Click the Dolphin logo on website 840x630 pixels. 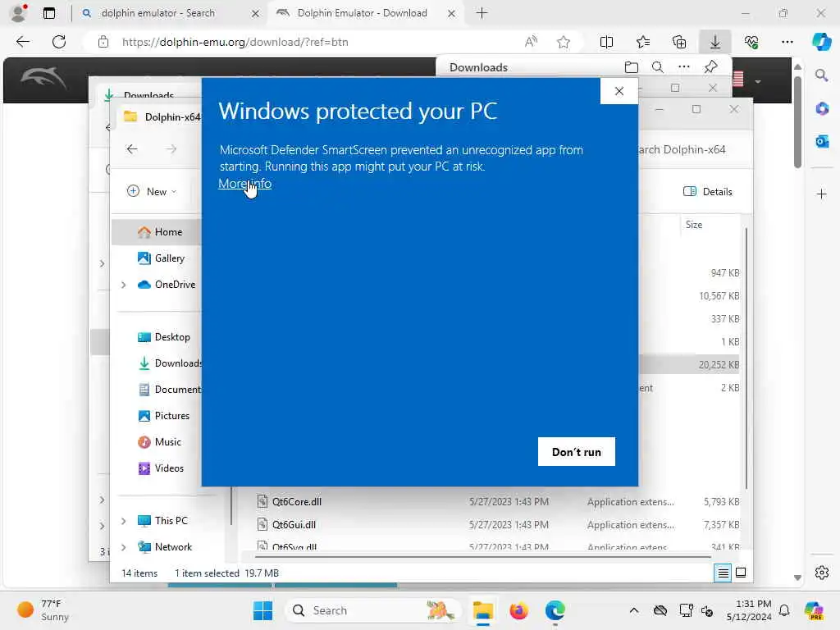[x=43, y=79]
